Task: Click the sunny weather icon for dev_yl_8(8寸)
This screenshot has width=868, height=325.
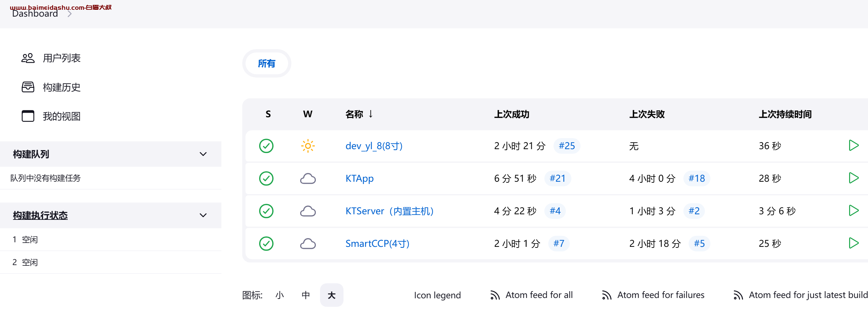Action: [x=308, y=146]
